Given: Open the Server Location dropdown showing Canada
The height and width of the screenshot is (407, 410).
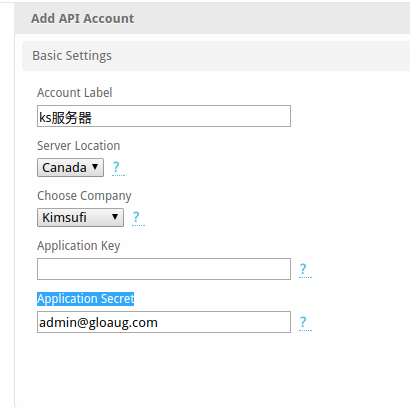Looking at the screenshot, I should point(70,167).
